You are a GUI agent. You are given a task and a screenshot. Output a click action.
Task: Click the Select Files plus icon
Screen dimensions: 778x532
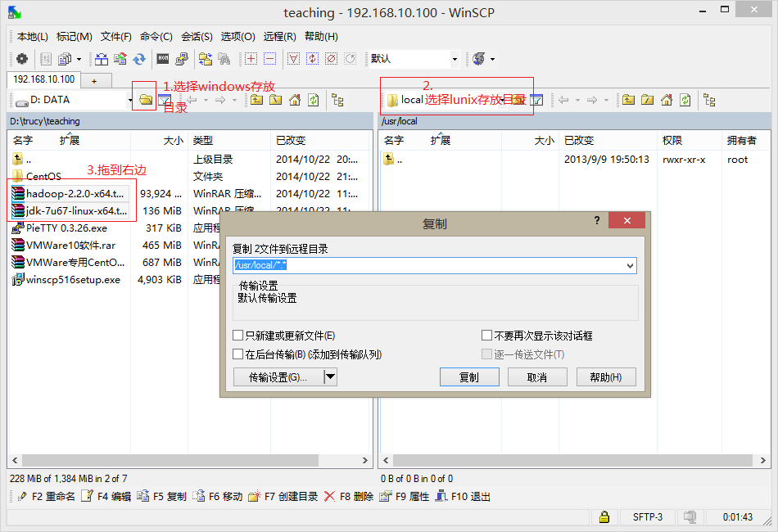251,59
